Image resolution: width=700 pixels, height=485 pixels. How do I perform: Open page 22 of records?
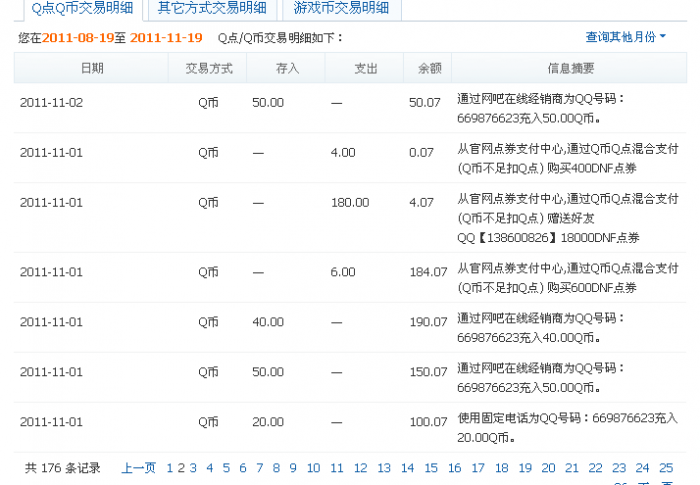pyautogui.click(x=596, y=468)
